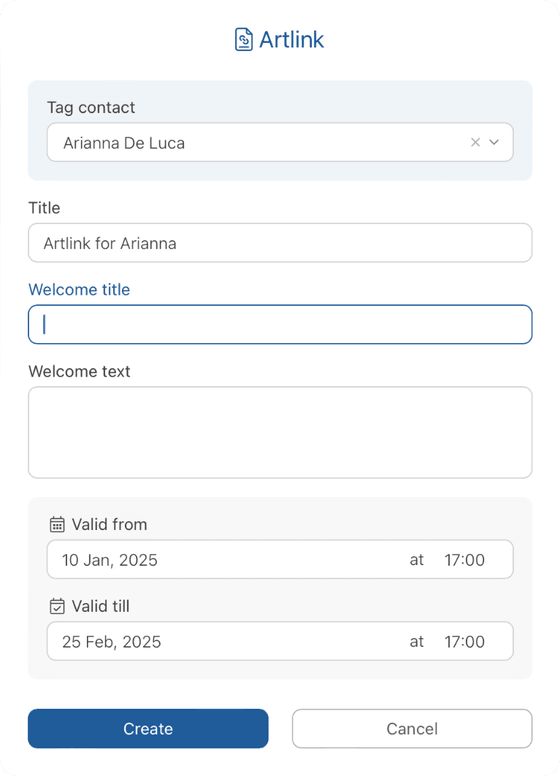The width and height of the screenshot is (560, 776).
Task: Click the Valid from label text
Action: point(109,525)
